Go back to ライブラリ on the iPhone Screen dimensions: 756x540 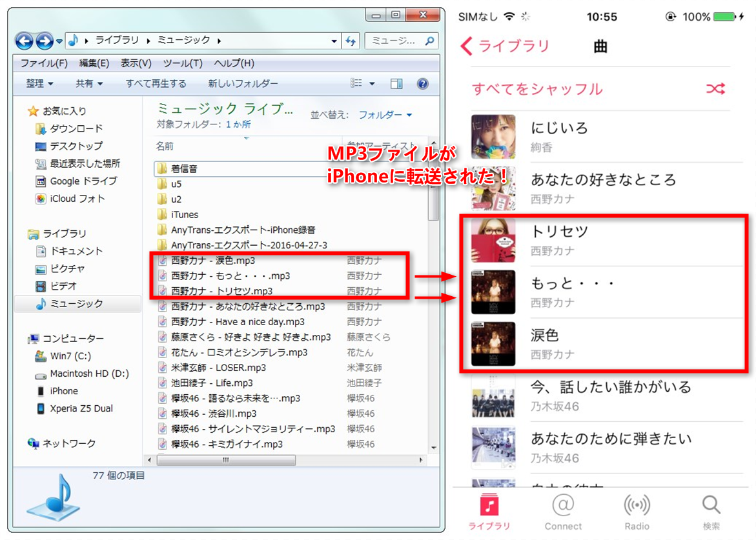click(x=506, y=46)
